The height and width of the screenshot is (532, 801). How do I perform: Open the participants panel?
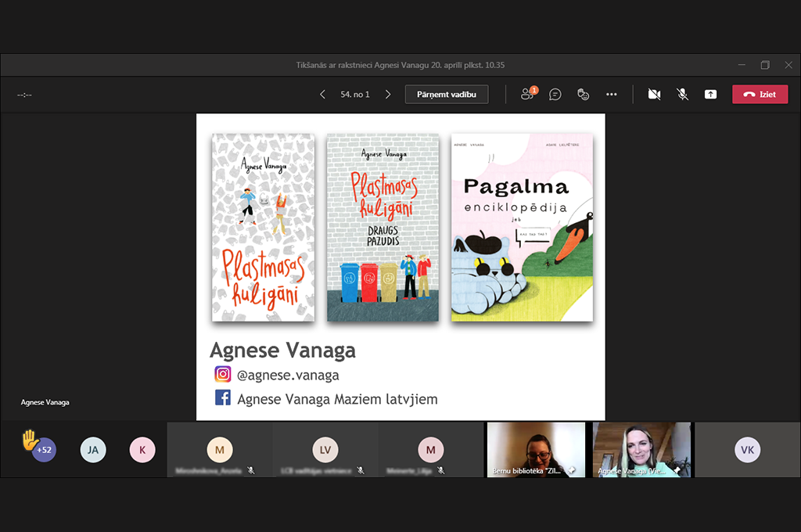click(x=528, y=94)
